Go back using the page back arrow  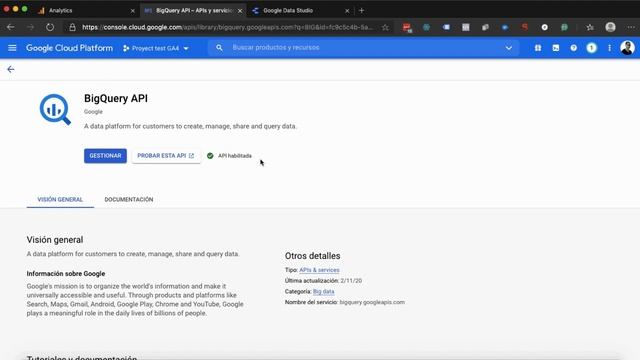[11, 69]
